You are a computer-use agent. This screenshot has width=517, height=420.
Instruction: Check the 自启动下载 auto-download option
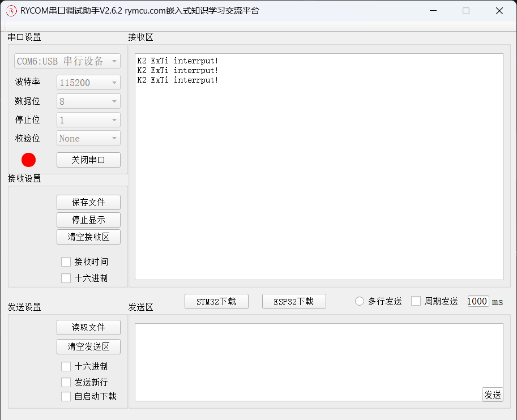(x=66, y=396)
